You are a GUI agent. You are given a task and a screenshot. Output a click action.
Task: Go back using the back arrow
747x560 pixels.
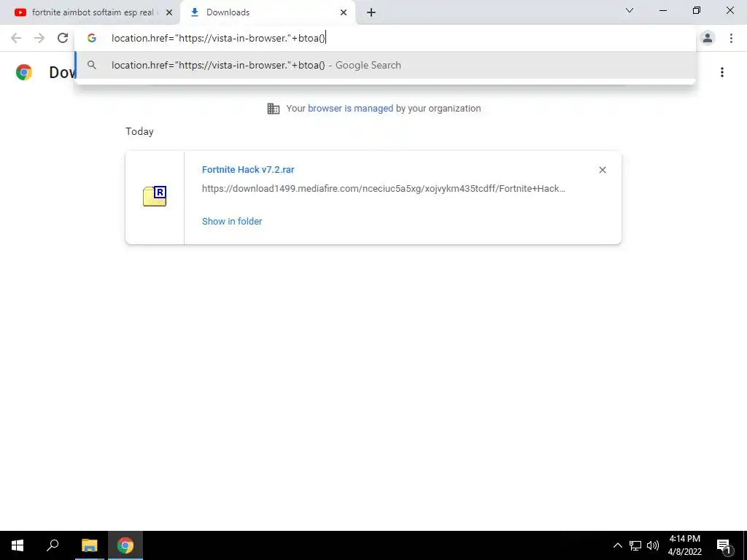tap(16, 38)
